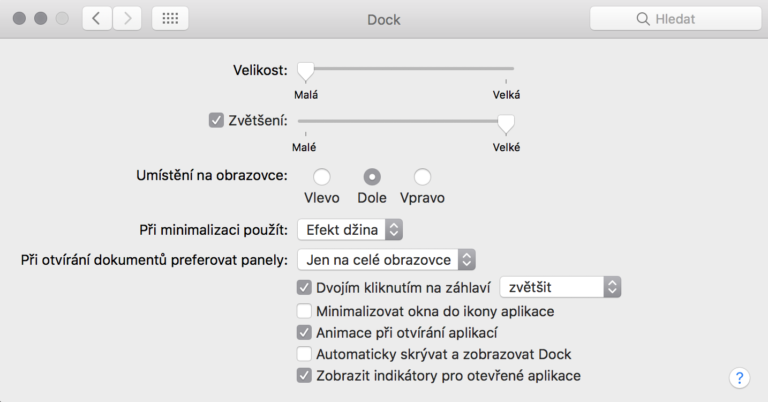Click the Velikost size slider handle
Viewport: 768px width, 402px height.
tap(306, 70)
